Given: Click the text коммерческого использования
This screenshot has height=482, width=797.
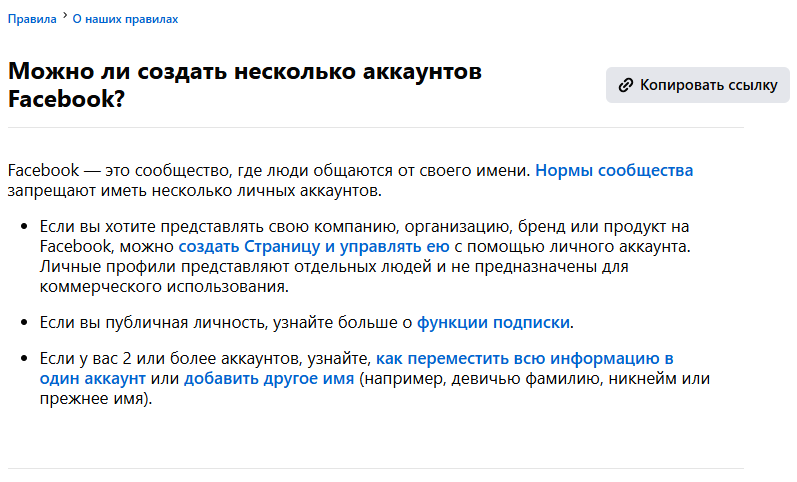Looking at the screenshot, I should pos(164,287).
